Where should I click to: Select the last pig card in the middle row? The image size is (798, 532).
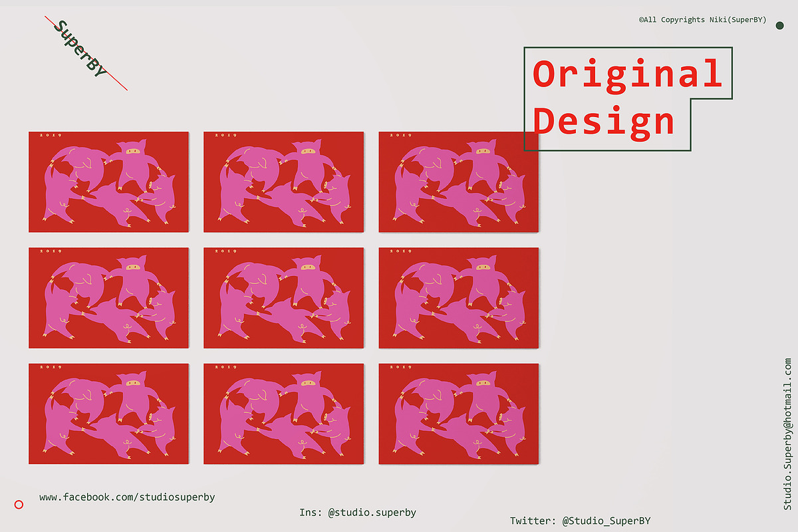459,298
